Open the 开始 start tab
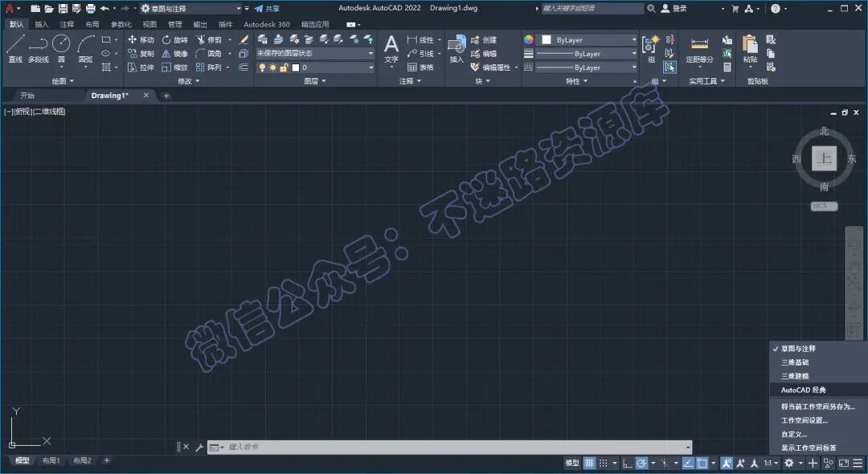Image resolution: width=868 pixels, height=474 pixels. (x=27, y=95)
